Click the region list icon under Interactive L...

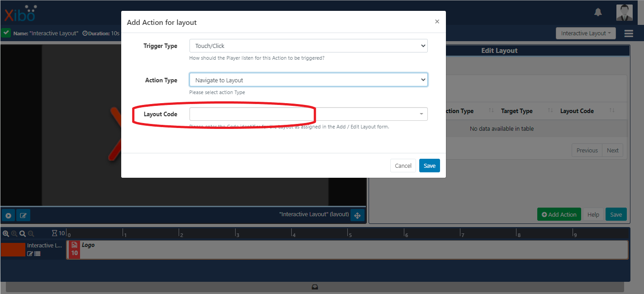38,254
